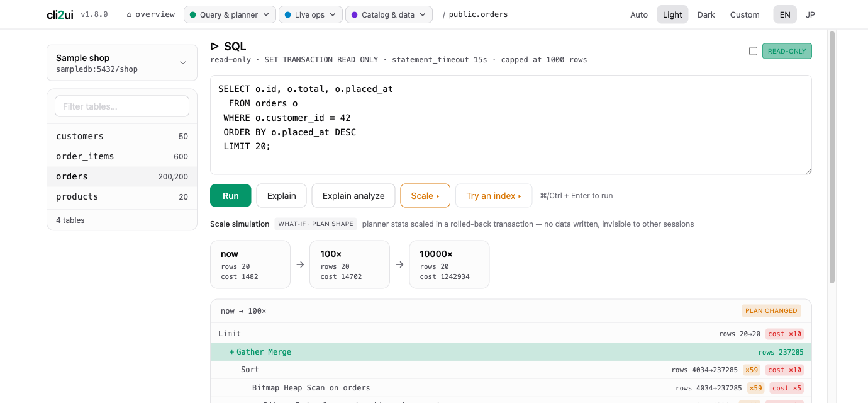868x403 pixels.
Task: Open the Sample shop database selector
Action: pyautogui.click(x=122, y=63)
